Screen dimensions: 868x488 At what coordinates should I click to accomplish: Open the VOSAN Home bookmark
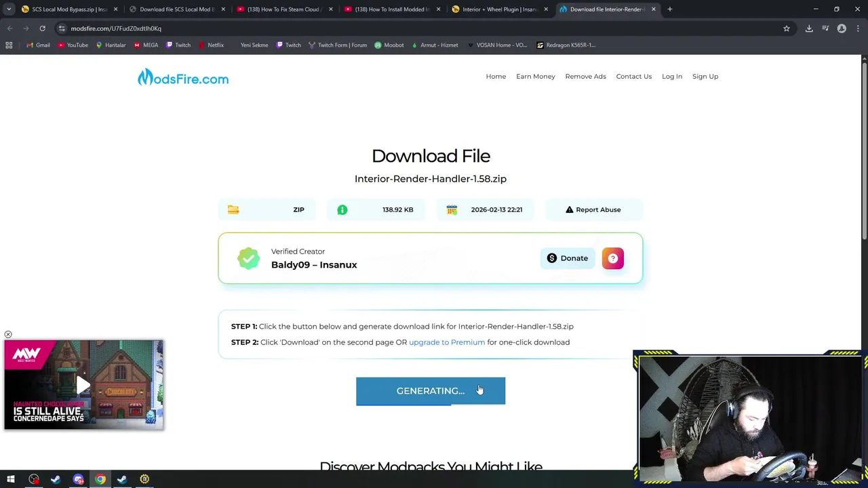pos(497,45)
